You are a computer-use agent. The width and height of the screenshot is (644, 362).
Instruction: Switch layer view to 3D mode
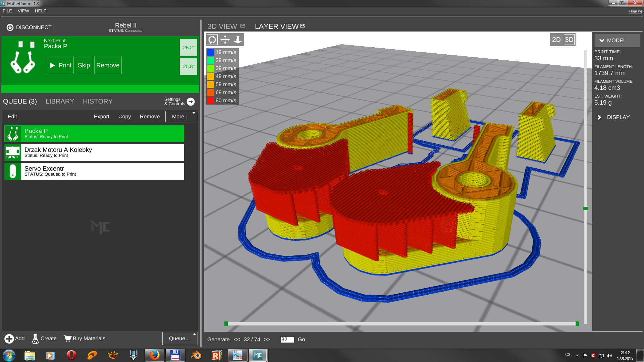569,40
